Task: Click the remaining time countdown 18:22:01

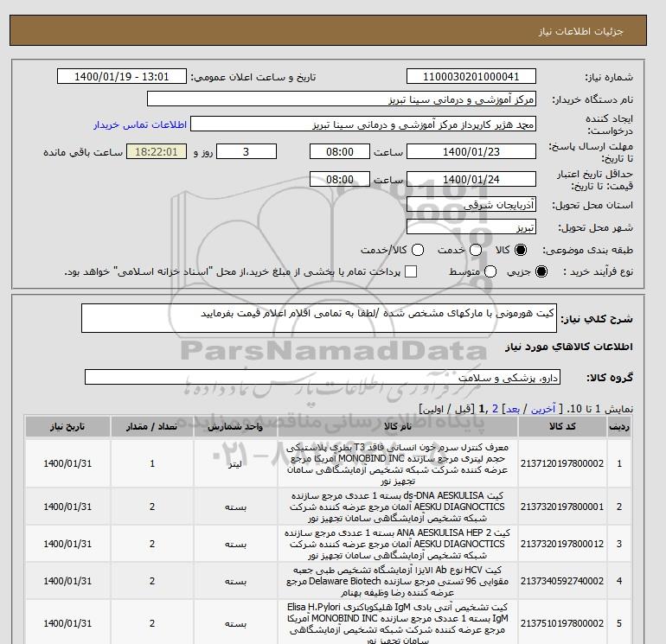Action: (157, 151)
